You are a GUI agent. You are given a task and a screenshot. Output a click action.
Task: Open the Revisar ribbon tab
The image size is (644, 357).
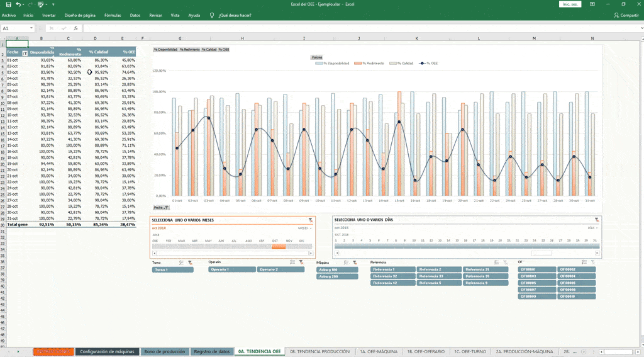(x=155, y=15)
